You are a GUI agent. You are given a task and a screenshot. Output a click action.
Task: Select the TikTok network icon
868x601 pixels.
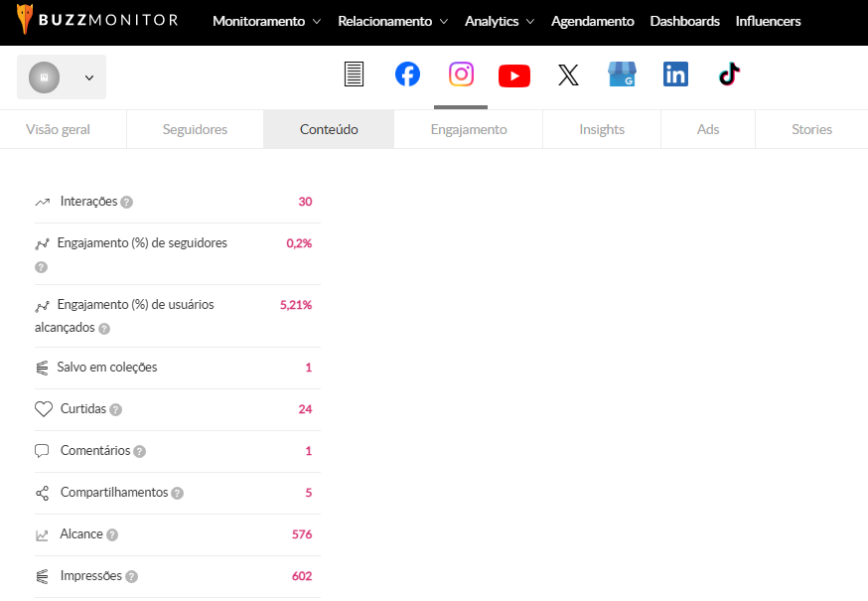tap(730, 75)
